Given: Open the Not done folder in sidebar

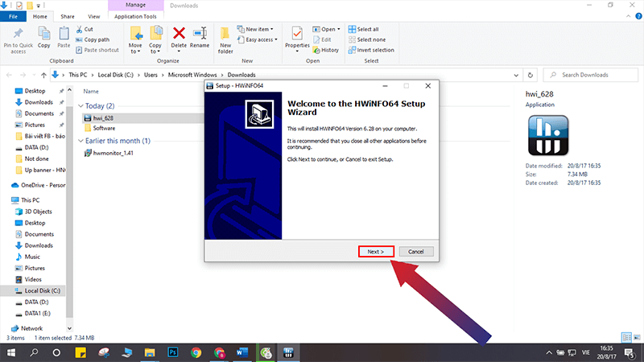Looking at the screenshot, I should point(36,158).
